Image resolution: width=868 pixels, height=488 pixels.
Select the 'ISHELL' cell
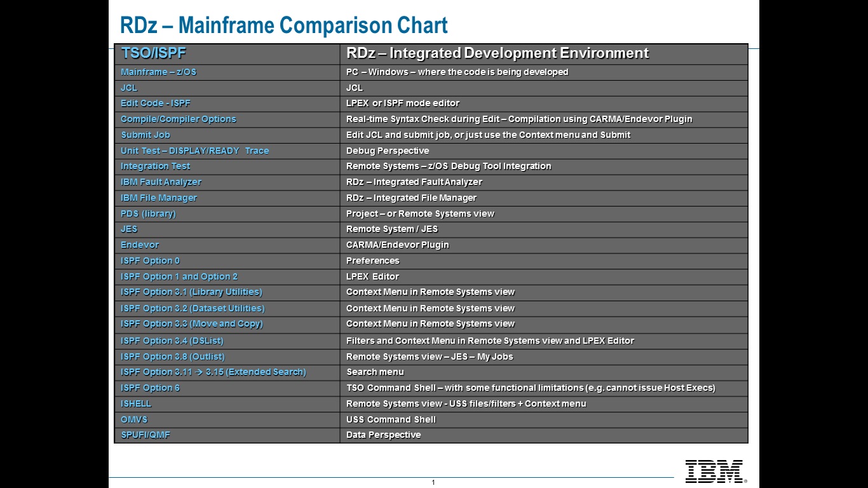pyautogui.click(x=227, y=403)
